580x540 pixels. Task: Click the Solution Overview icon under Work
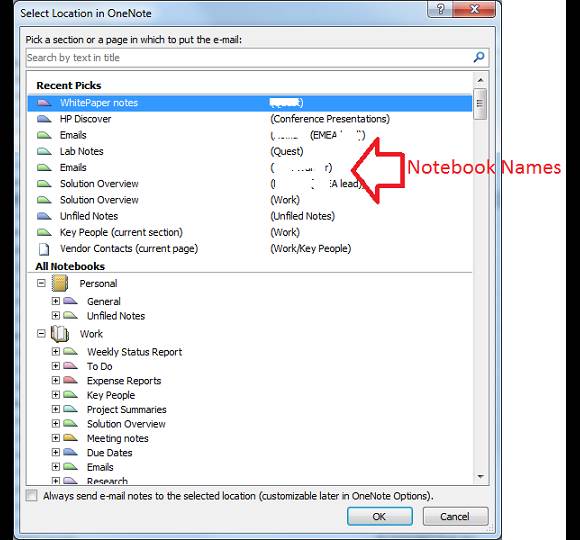[x=70, y=423]
